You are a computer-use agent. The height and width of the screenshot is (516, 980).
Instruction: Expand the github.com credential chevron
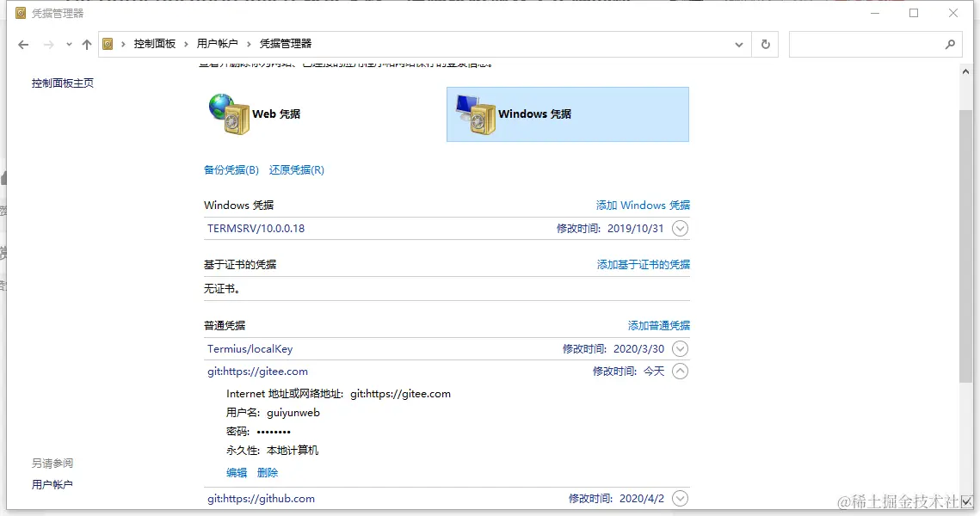click(680, 499)
